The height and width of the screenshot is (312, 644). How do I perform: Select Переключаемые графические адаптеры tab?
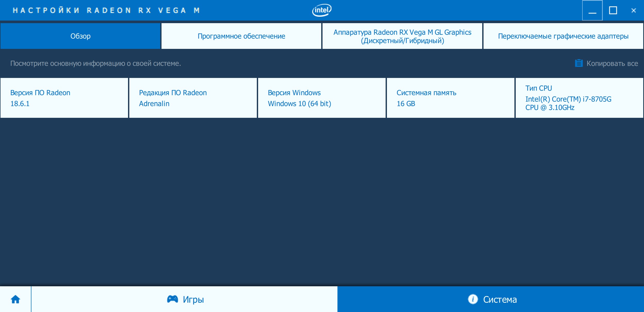coord(563,36)
